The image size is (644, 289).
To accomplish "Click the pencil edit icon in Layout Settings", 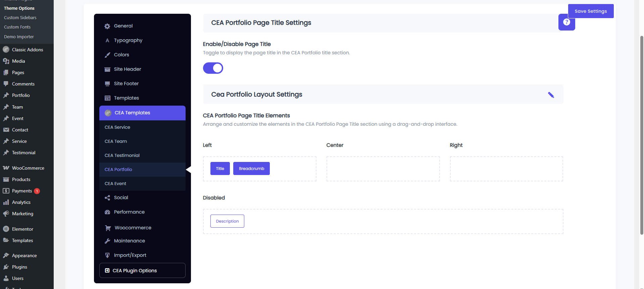I will tap(551, 95).
